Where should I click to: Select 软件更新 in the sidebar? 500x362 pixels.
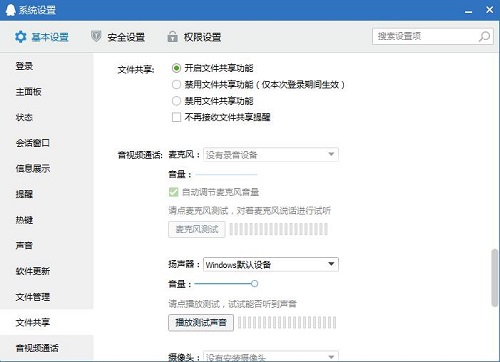[x=47, y=271]
